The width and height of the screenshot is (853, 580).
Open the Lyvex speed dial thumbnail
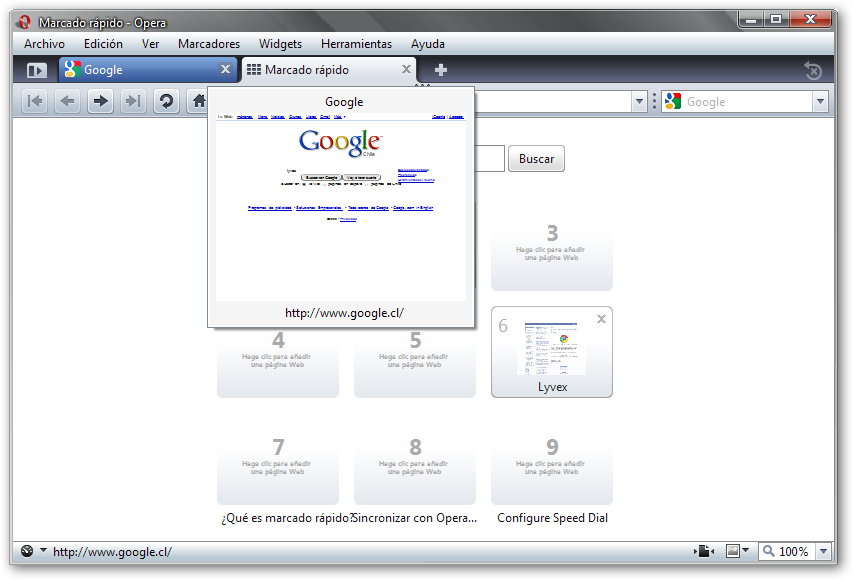551,347
